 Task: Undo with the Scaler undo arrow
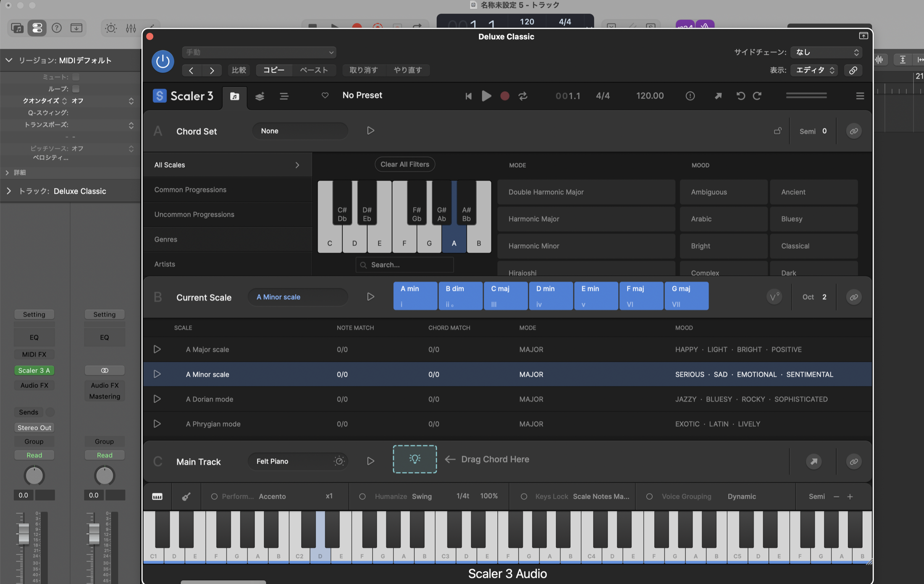coord(740,96)
